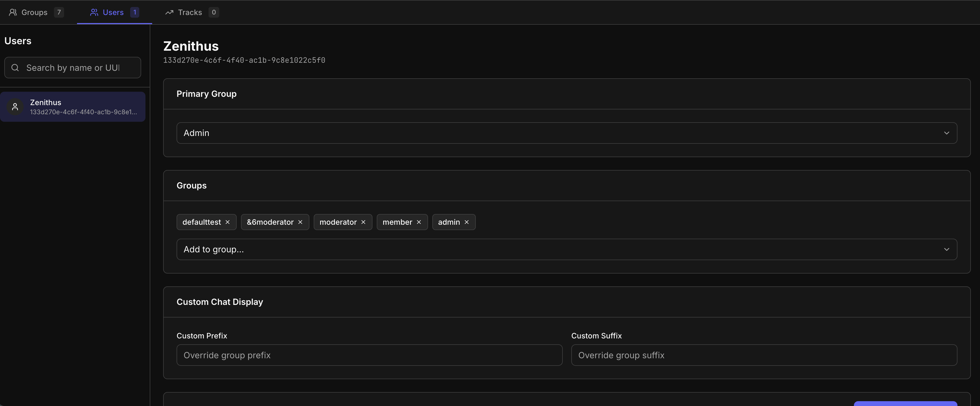Click the Primary Group dropdown chevron

point(946,133)
